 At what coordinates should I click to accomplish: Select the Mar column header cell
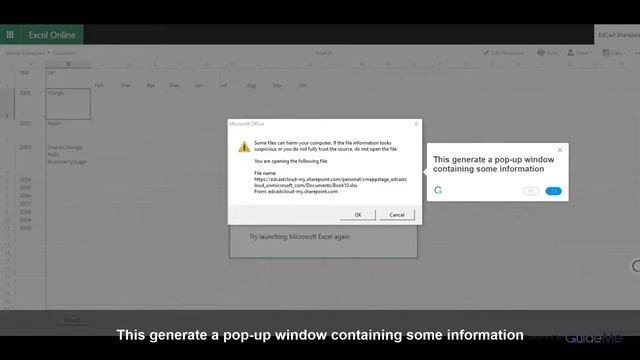[x=125, y=85]
